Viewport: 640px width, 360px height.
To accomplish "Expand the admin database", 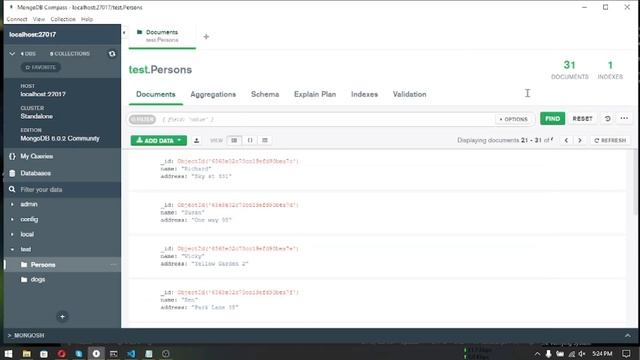I will pyautogui.click(x=12, y=204).
